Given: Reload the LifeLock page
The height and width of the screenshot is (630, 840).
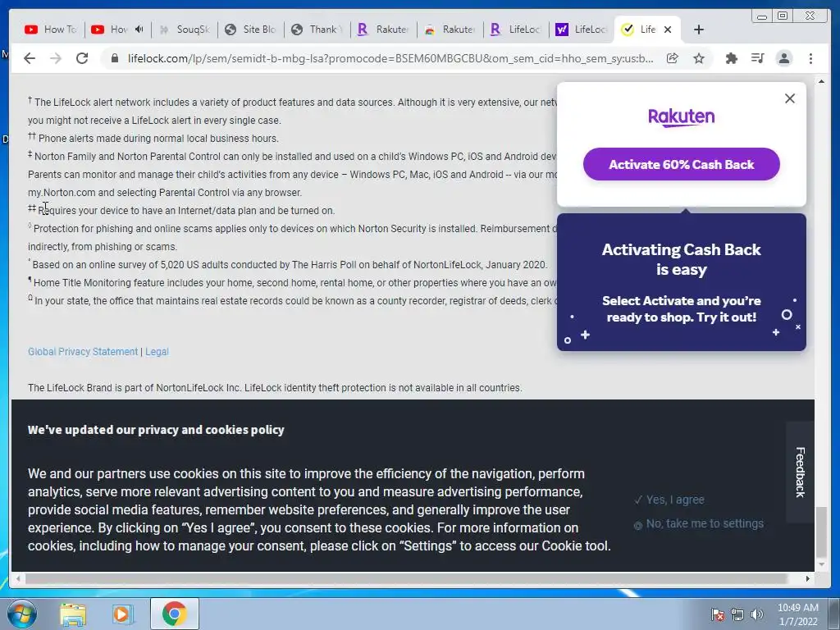Looking at the screenshot, I should [82, 58].
